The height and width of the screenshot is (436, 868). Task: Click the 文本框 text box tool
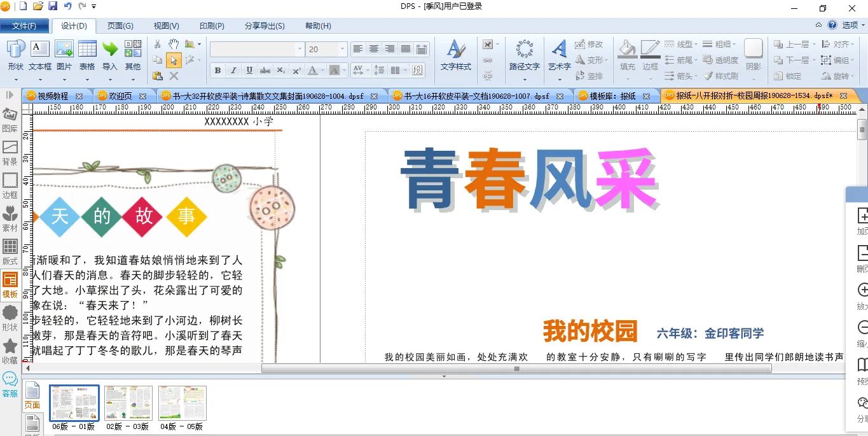pyautogui.click(x=40, y=55)
